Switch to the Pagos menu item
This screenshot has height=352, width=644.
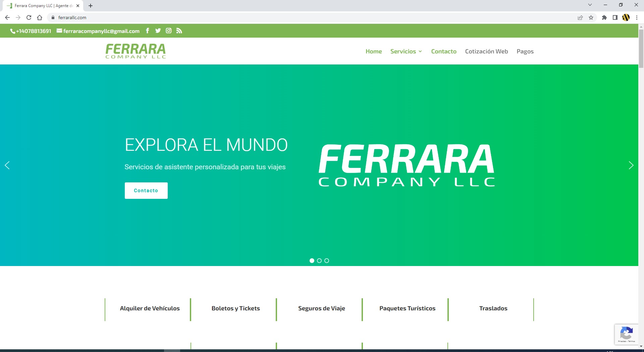point(525,51)
